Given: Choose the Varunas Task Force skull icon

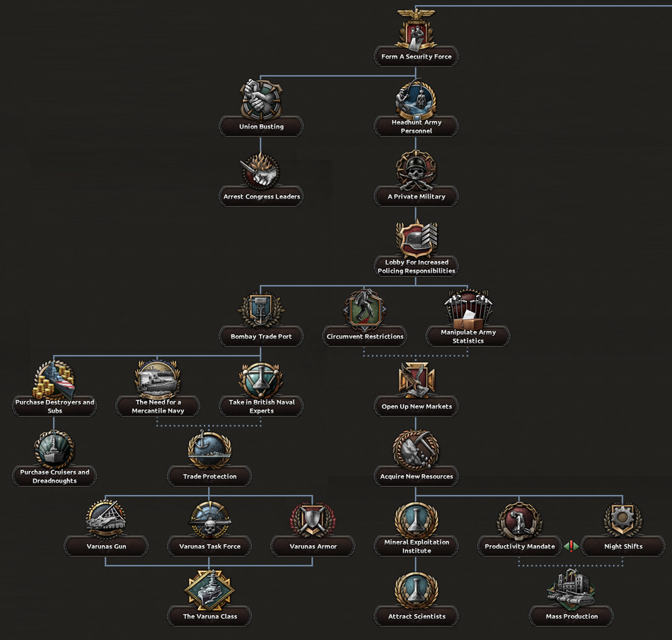Looking at the screenshot, I should 209,519.
